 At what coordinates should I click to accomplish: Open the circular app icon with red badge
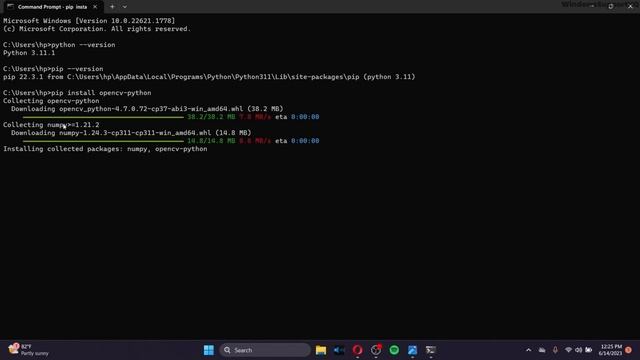376,350
